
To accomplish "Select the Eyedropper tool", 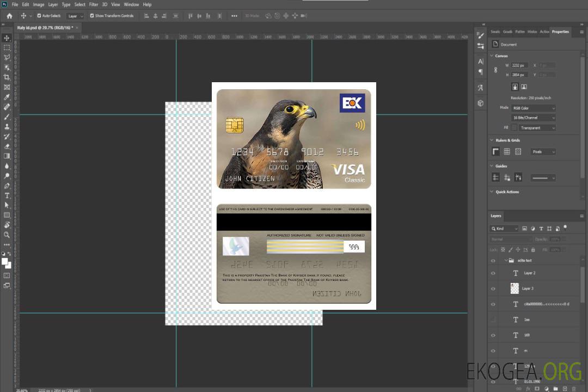I will pyautogui.click(x=7, y=97).
